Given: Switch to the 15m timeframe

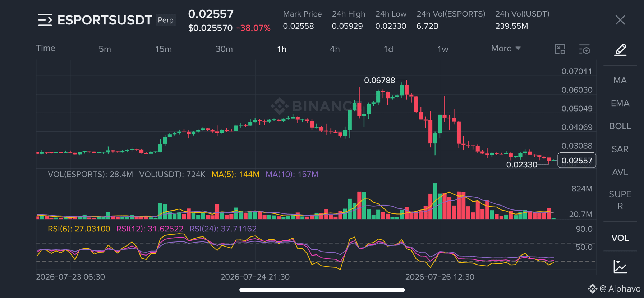Looking at the screenshot, I should (x=163, y=49).
